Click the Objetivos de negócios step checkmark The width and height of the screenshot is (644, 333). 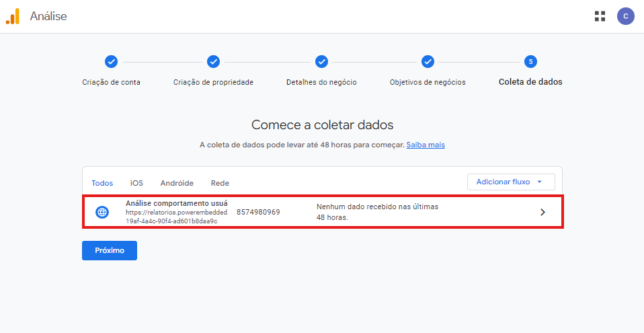click(x=428, y=62)
